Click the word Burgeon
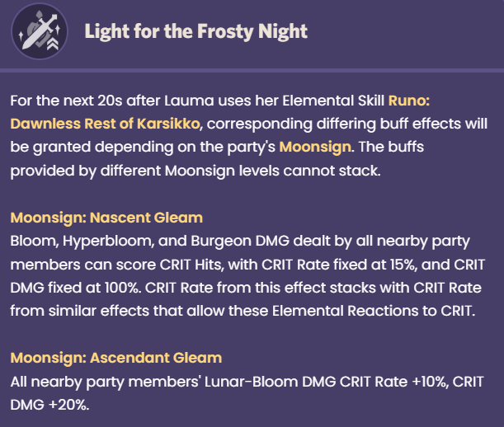 (221, 242)
